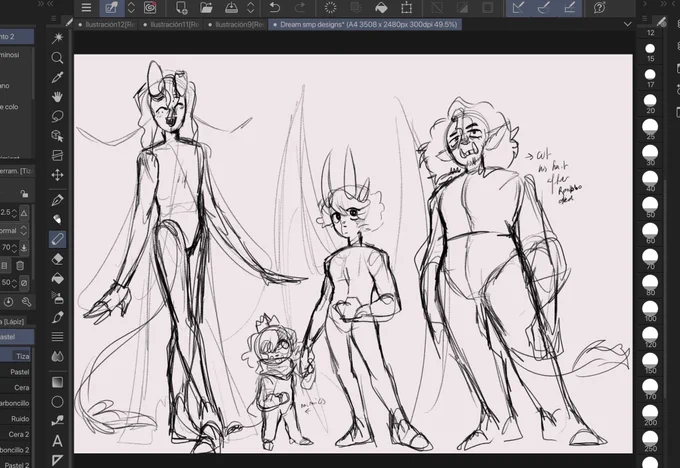Select the magnifier zoom tool

[x=57, y=58]
